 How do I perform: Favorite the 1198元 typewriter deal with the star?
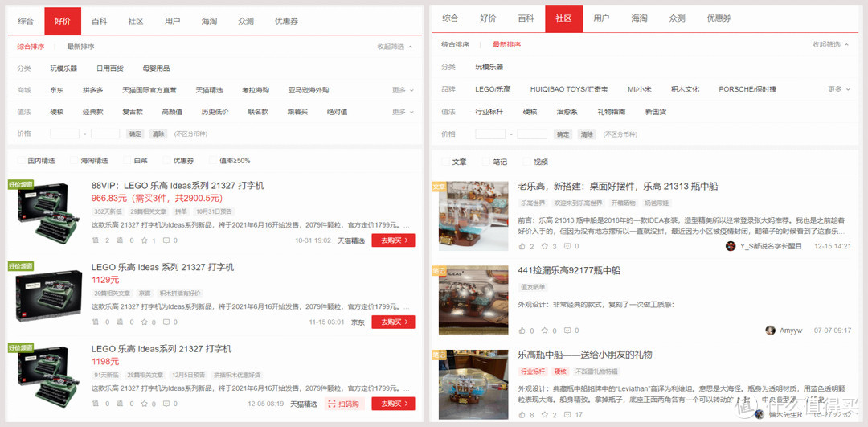pyautogui.click(x=145, y=404)
